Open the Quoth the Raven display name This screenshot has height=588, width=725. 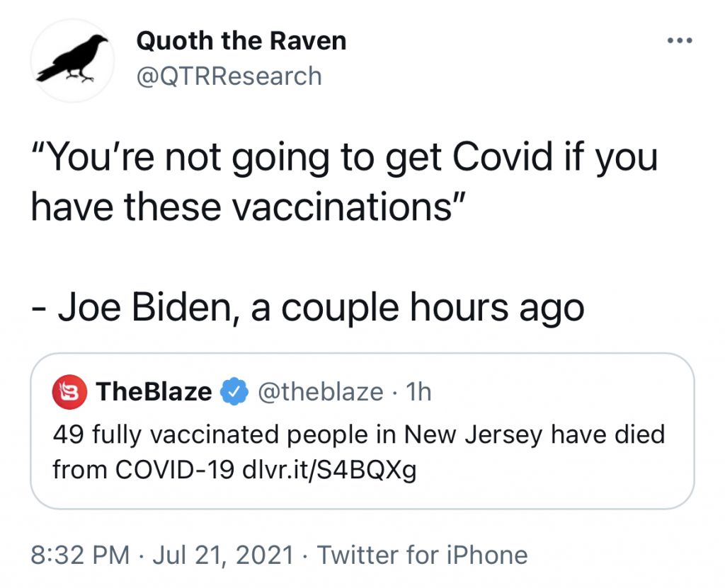[241, 41]
